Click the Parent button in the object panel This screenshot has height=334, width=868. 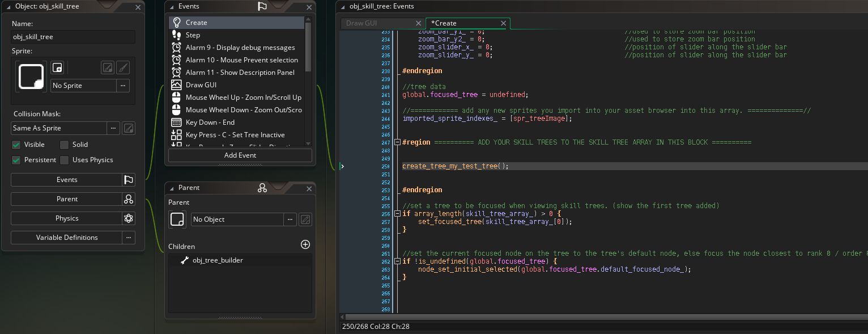pos(66,199)
